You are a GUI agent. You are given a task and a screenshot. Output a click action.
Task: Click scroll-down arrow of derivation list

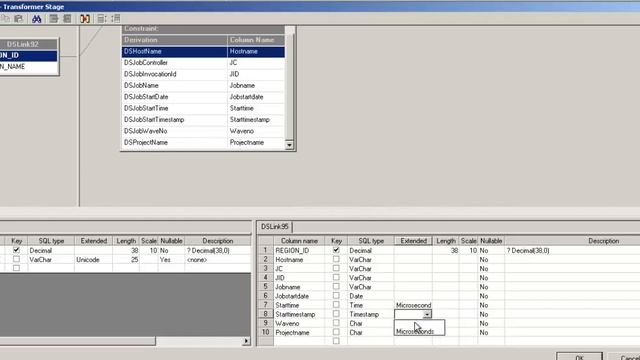point(289,145)
